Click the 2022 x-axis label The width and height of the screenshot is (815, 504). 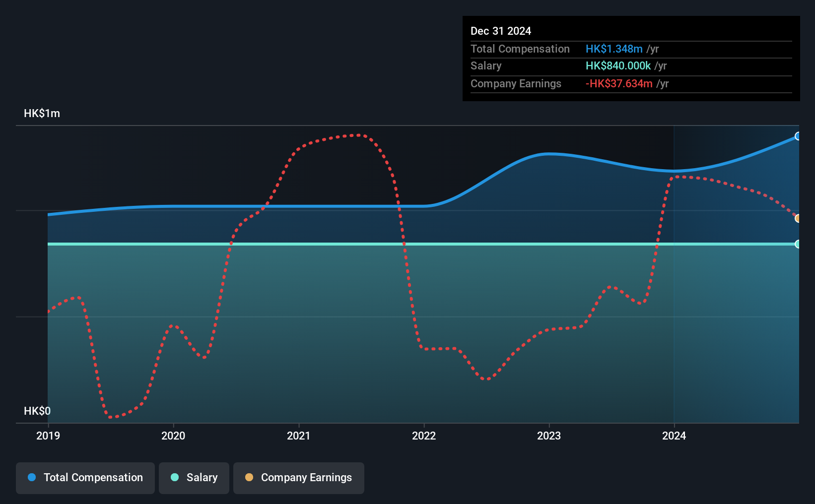(x=424, y=436)
